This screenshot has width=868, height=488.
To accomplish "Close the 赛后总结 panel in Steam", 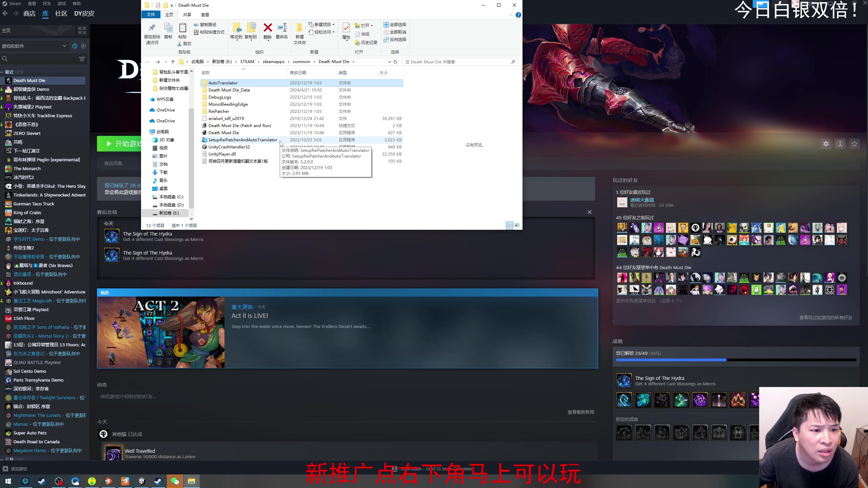I will [x=590, y=212].
